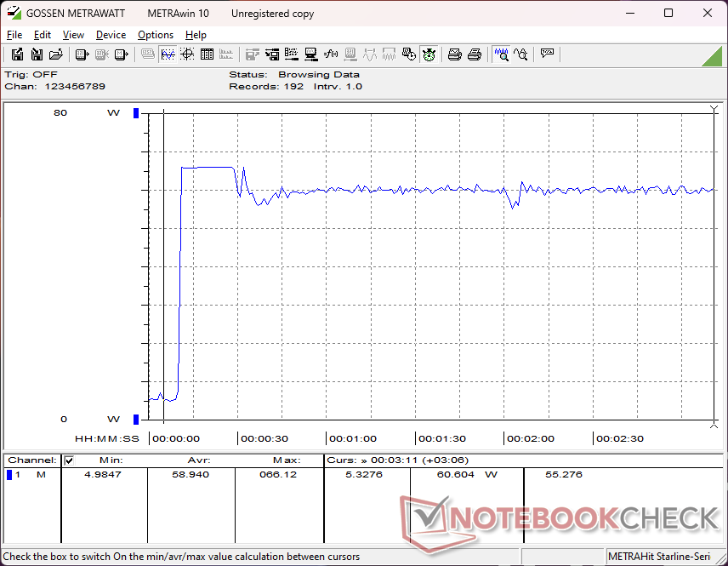Click the grayed device stop-transfer icon
The height and width of the screenshot is (566, 728).
pos(102,54)
